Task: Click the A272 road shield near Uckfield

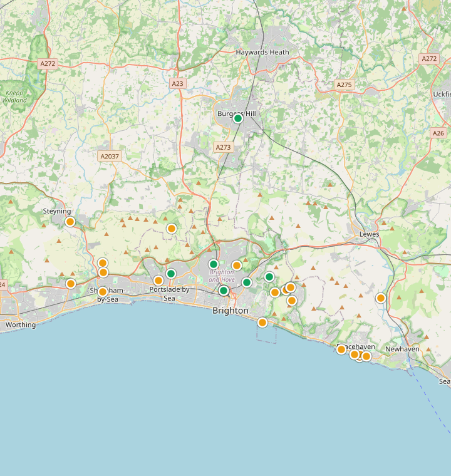Action: (429, 59)
